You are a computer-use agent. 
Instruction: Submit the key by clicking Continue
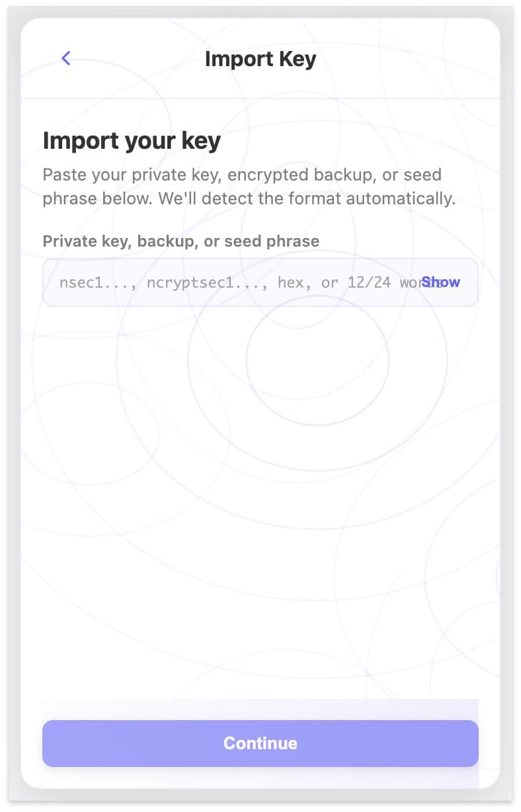260,743
